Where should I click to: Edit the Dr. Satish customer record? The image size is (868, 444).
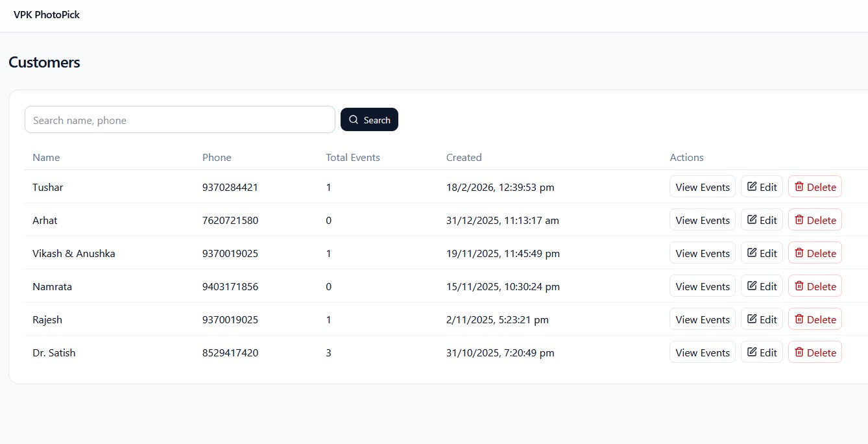click(762, 352)
